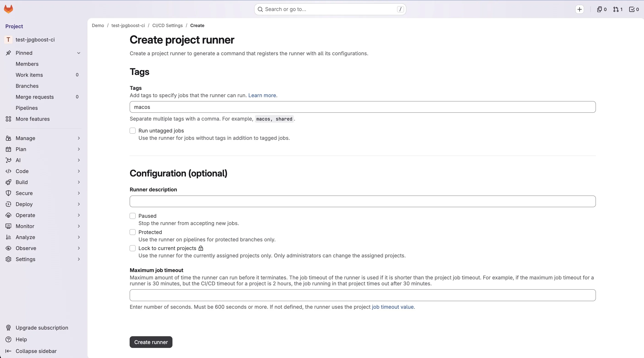Click the AI tanuki icon
Viewport: 644px width, 358px height.
(8, 160)
